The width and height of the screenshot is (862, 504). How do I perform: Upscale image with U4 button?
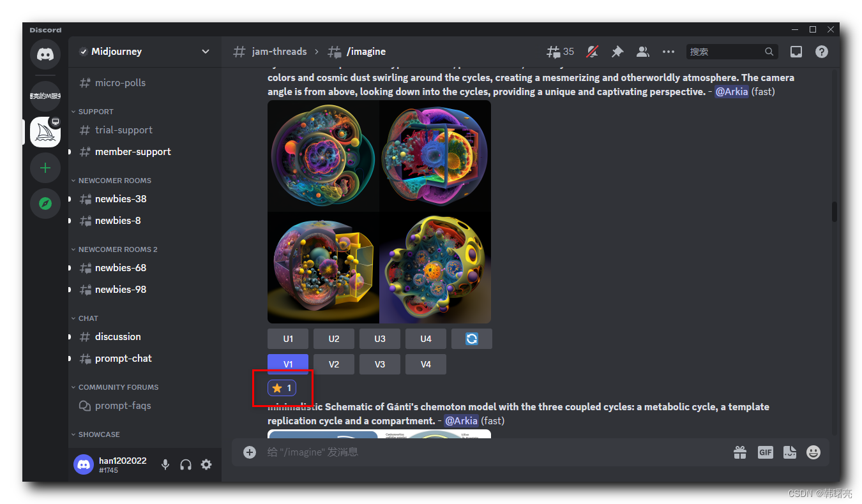(426, 339)
